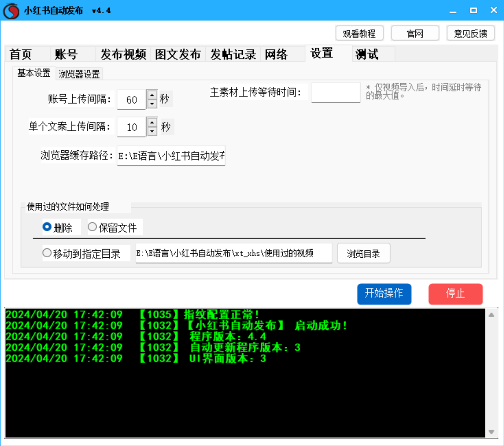Click the red swirl app logo icon
This screenshot has height=446, width=504.
click(x=11, y=11)
